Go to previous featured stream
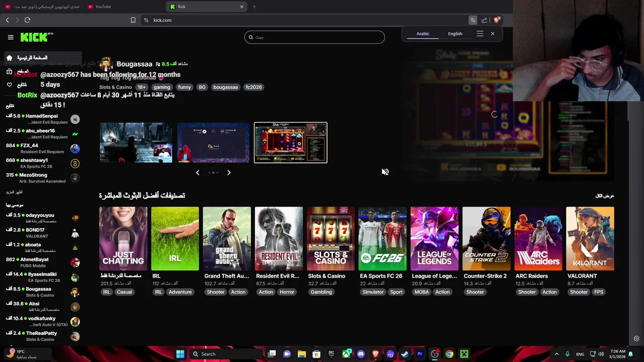 [x=198, y=172]
